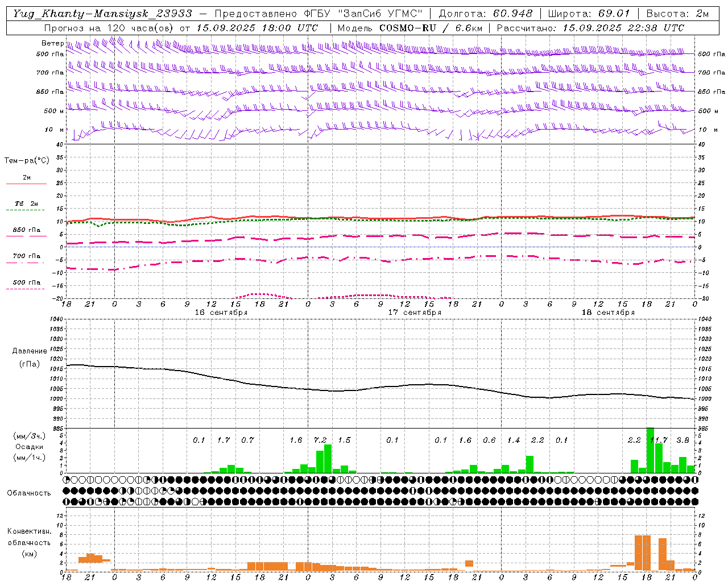Click the station title Yug_Khanty-Mansiysk_23933
This screenshot has width=728, height=582.
(102, 14)
